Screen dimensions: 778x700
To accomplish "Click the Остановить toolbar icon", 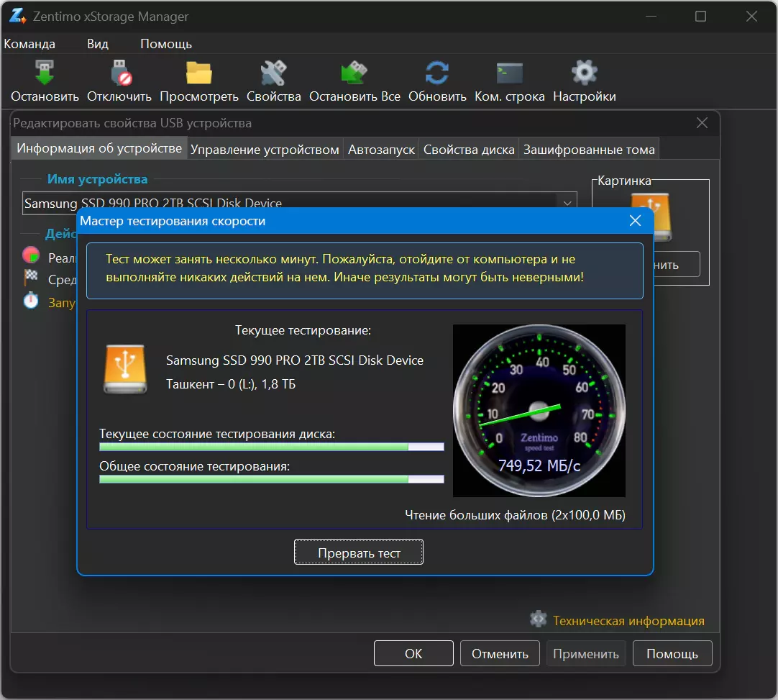I will [45, 73].
